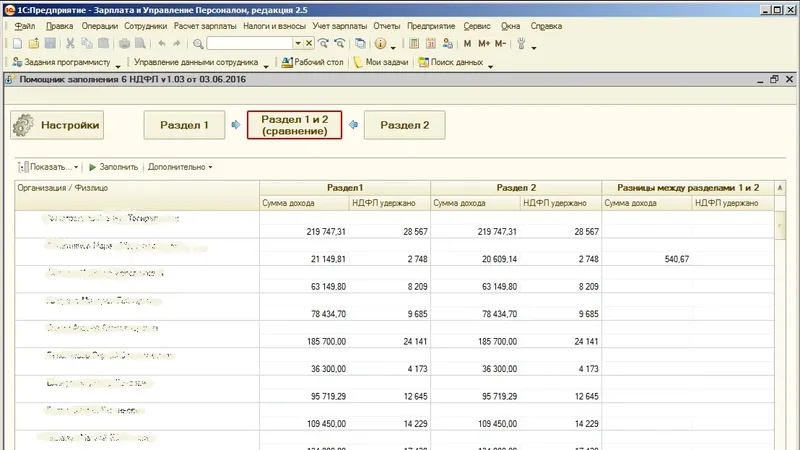The image size is (800, 450).
Task: Click the table scrollbar up arrow
Action: click(780, 188)
